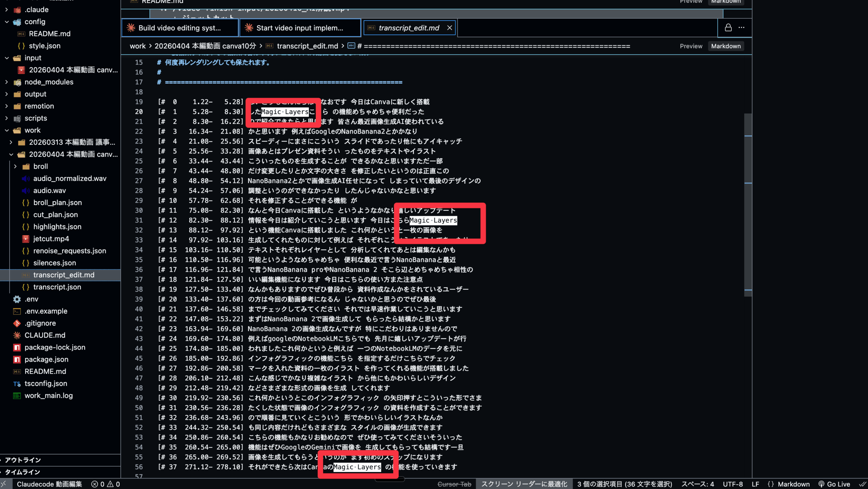868x489 pixels.
Task: Click the UTF-8 encoding status button
Action: coord(732,484)
